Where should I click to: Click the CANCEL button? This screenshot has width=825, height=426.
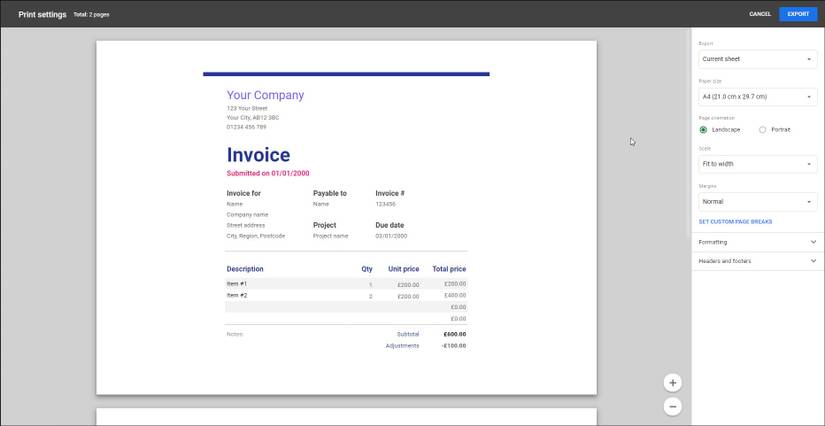pyautogui.click(x=760, y=14)
